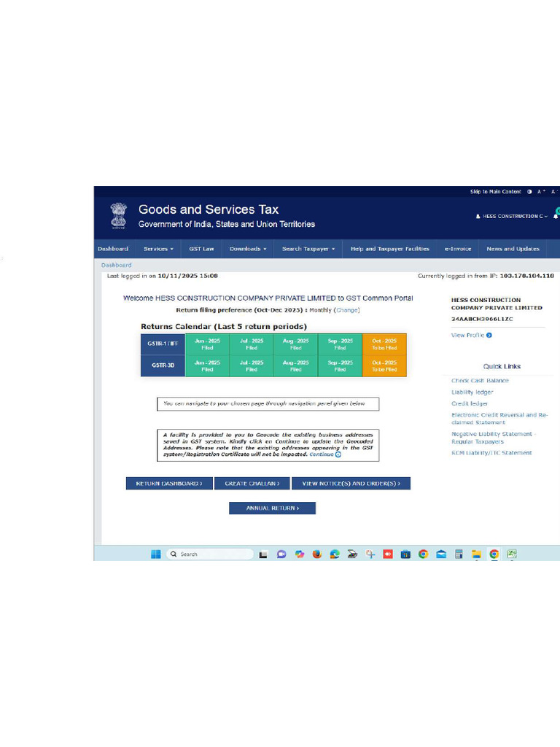Select GSTR-3B Sep-2025 Filed tile

click(340, 366)
